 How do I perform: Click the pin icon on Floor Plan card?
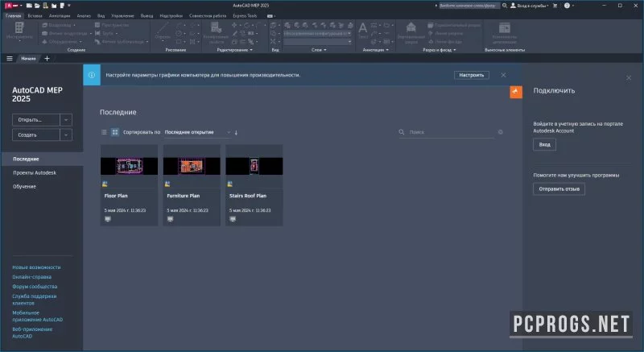pyautogui.click(x=105, y=184)
